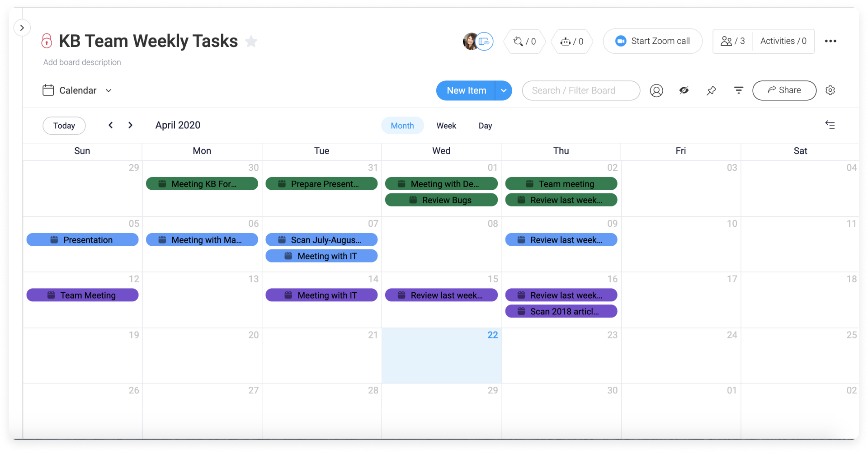Click the pin columns icon

pyautogui.click(x=711, y=91)
